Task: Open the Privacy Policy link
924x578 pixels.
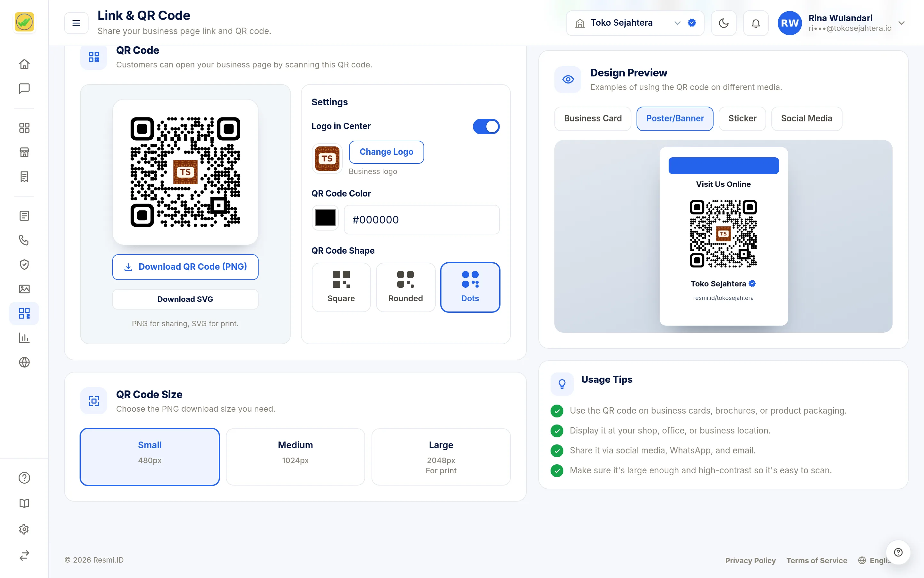Action: tap(750, 560)
